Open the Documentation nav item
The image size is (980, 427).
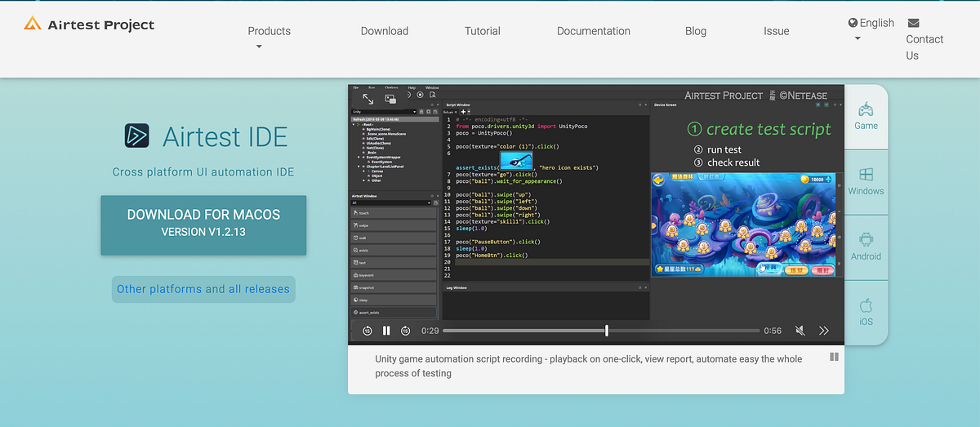[x=594, y=31]
